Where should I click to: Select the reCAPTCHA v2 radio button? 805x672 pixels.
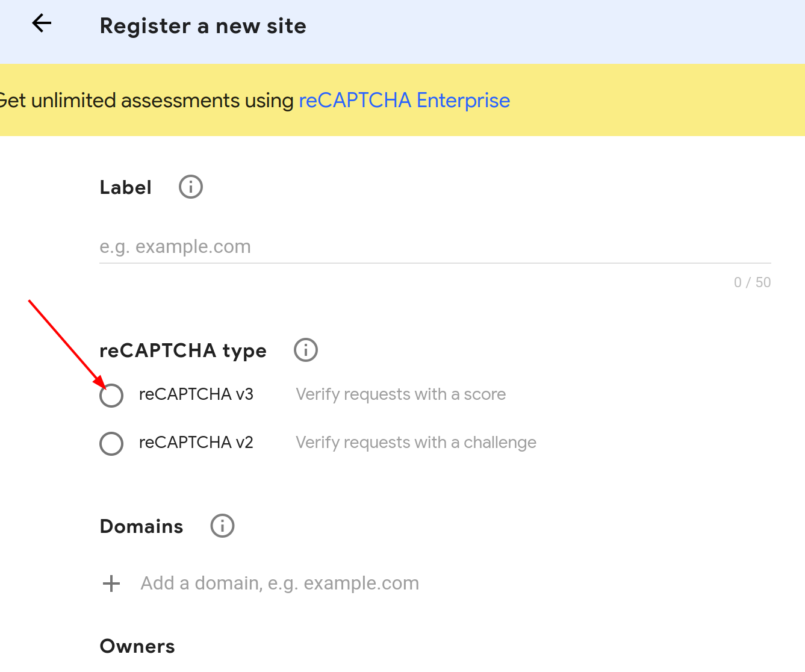pos(111,444)
